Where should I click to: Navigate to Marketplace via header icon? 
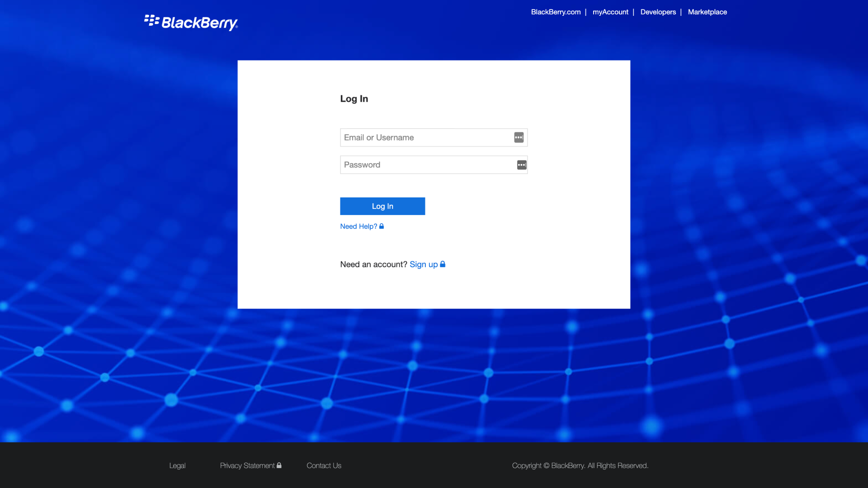pos(708,12)
